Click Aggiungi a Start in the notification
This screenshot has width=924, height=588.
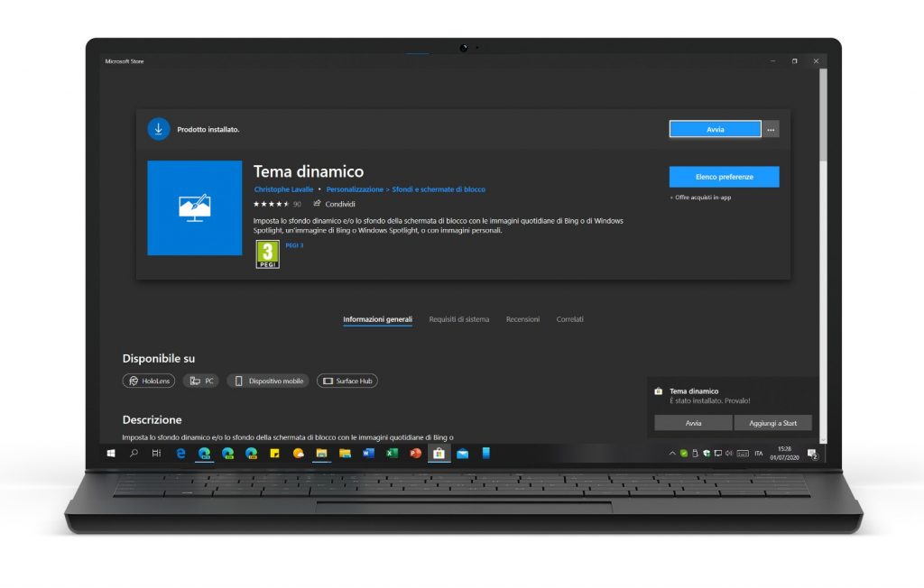pyautogui.click(x=773, y=423)
